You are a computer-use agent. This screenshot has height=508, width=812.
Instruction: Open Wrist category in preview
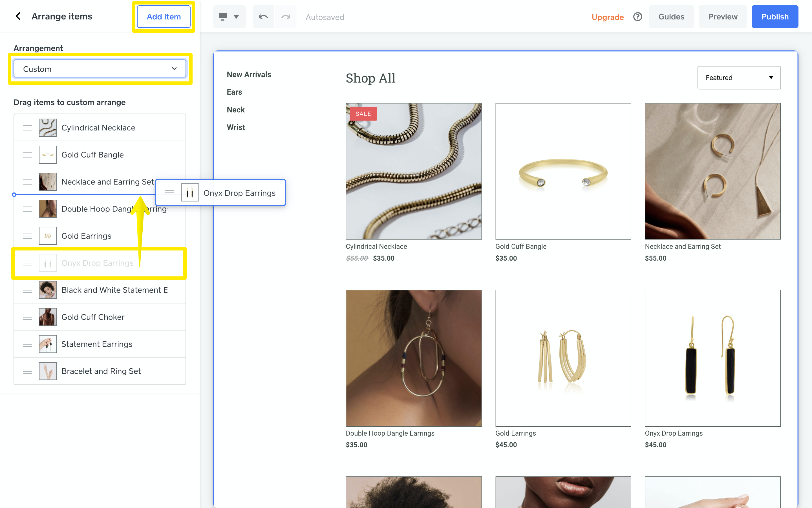tap(236, 127)
